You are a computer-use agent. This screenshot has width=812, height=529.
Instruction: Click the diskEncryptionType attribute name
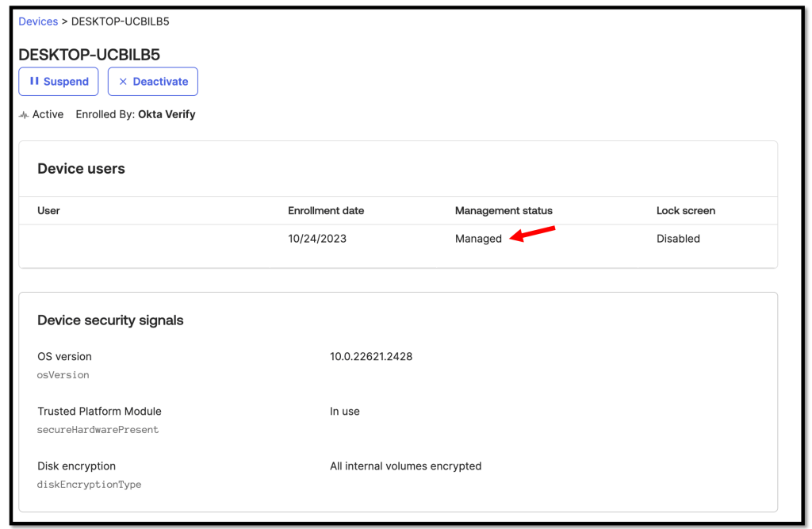[x=90, y=485]
